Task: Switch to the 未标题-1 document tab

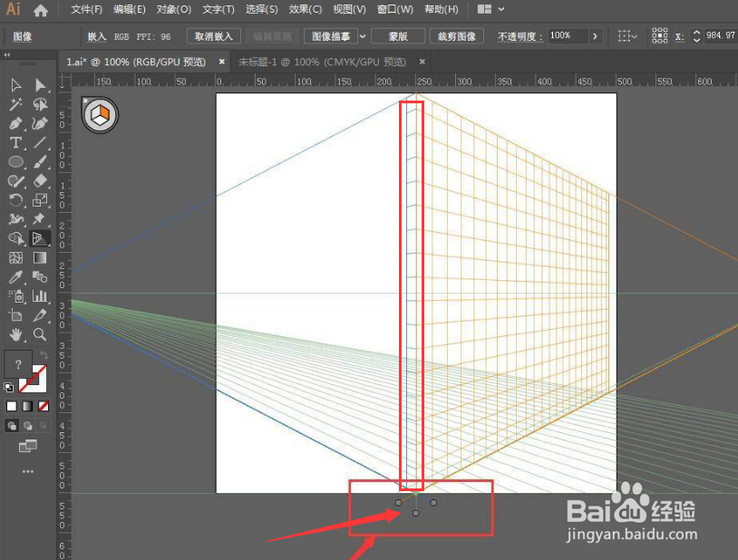Action: (323, 63)
